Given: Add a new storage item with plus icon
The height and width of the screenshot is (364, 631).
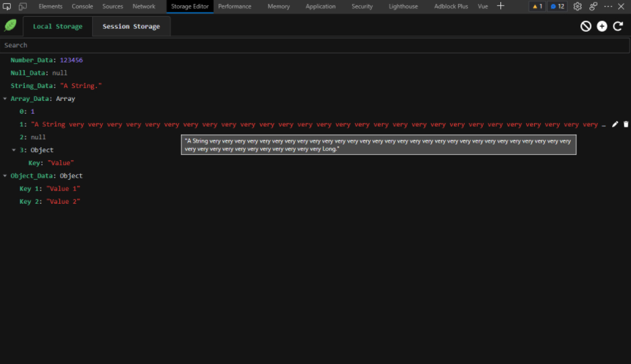Looking at the screenshot, I should [602, 26].
